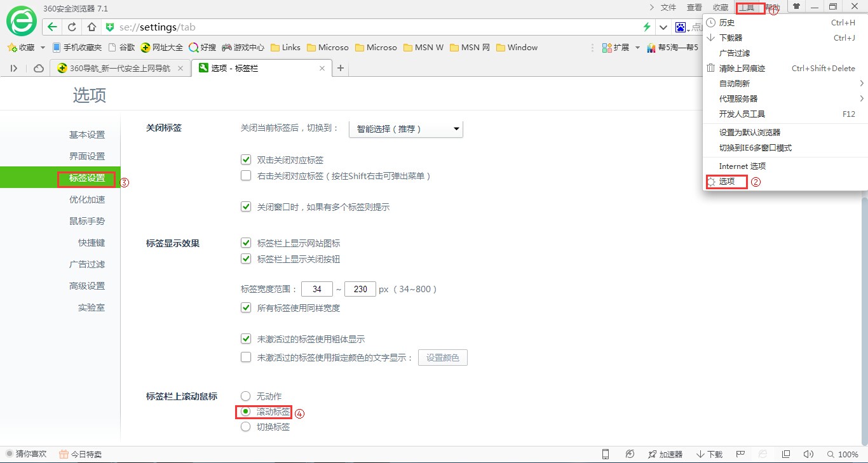Open the Window bookmark folder
This screenshot has height=463, width=868.
point(517,48)
